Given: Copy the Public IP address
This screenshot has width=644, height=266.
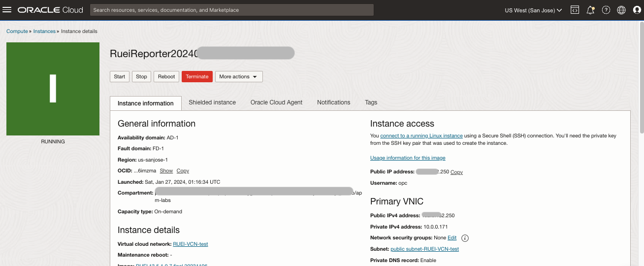Looking at the screenshot, I should [x=456, y=172].
